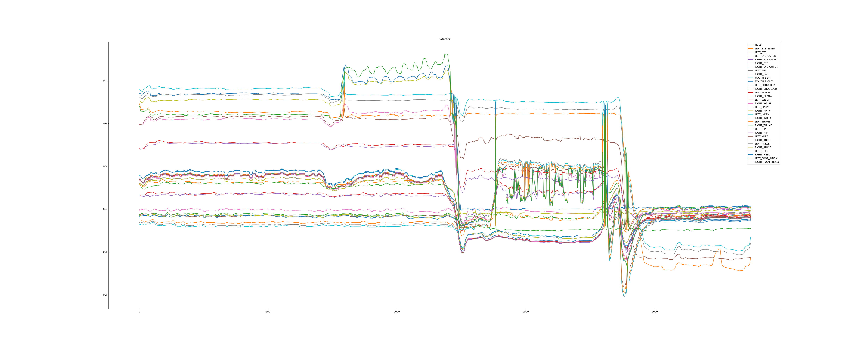Click the x-factor chart title
Screen dimensions: 868x347
(x=444, y=39)
